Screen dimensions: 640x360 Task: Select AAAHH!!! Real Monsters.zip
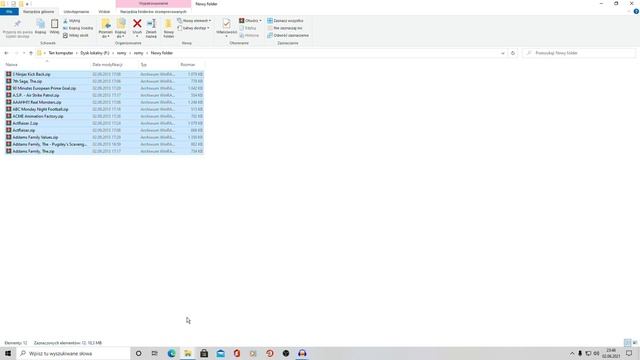pos(104,102)
